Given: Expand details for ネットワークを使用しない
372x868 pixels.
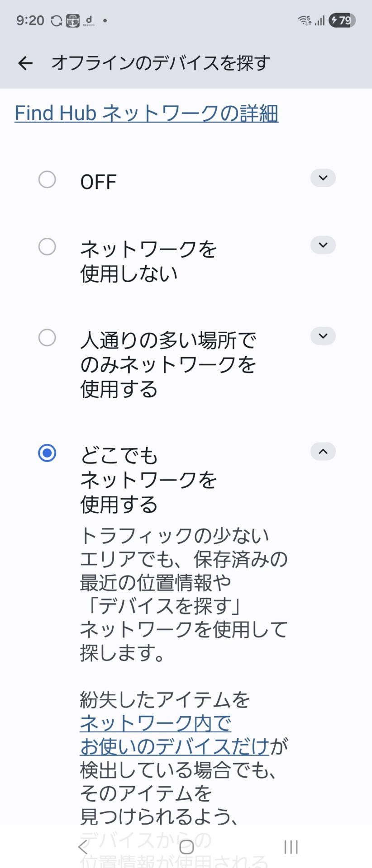Looking at the screenshot, I should point(323,245).
